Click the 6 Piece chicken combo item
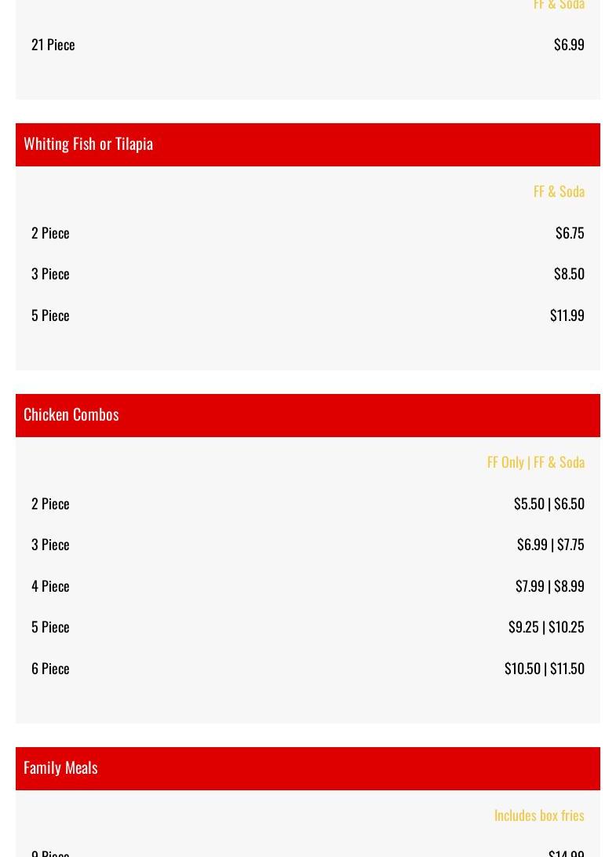Viewport: 616px width, 857px height. [50, 669]
